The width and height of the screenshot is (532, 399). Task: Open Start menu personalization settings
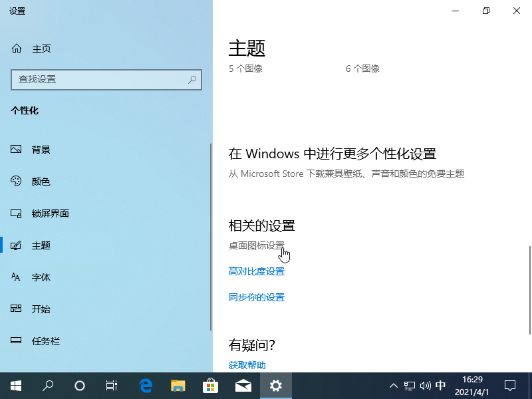(x=41, y=309)
